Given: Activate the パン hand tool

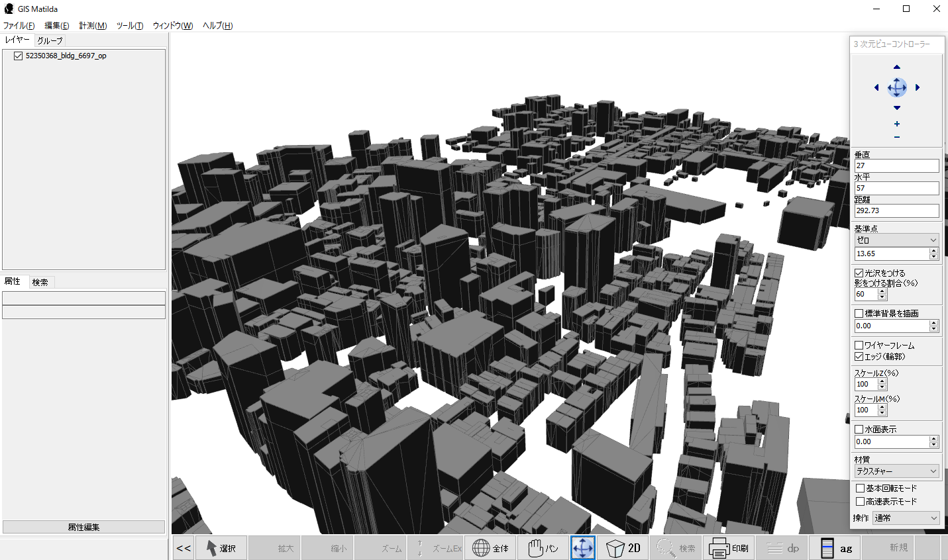Looking at the screenshot, I should 543,548.
